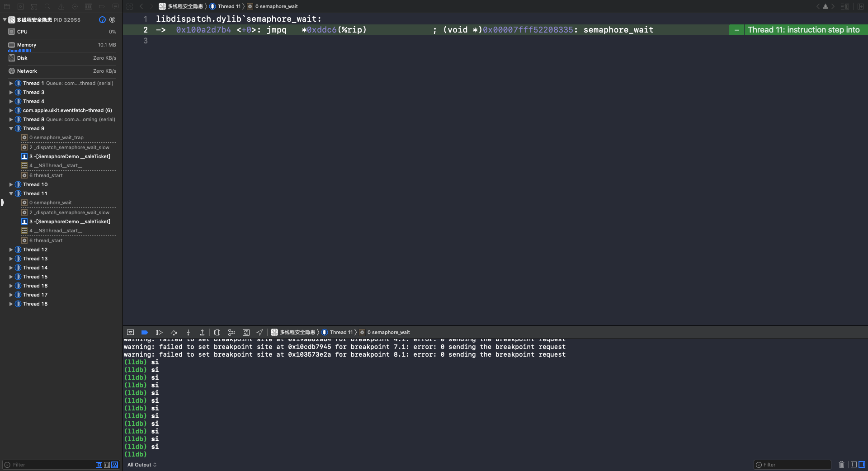Expand Thread 10 disclosure triangle
Viewport: 868px width, 471px height.
coord(11,184)
